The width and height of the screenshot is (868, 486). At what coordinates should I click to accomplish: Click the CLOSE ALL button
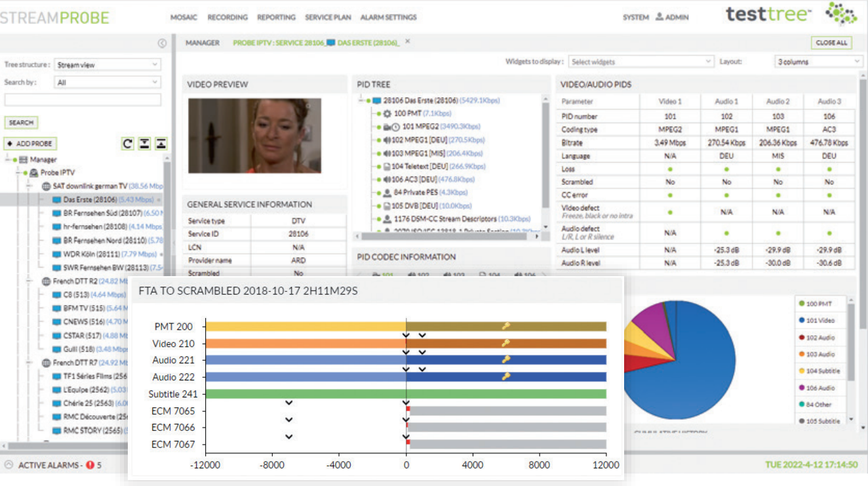click(831, 42)
